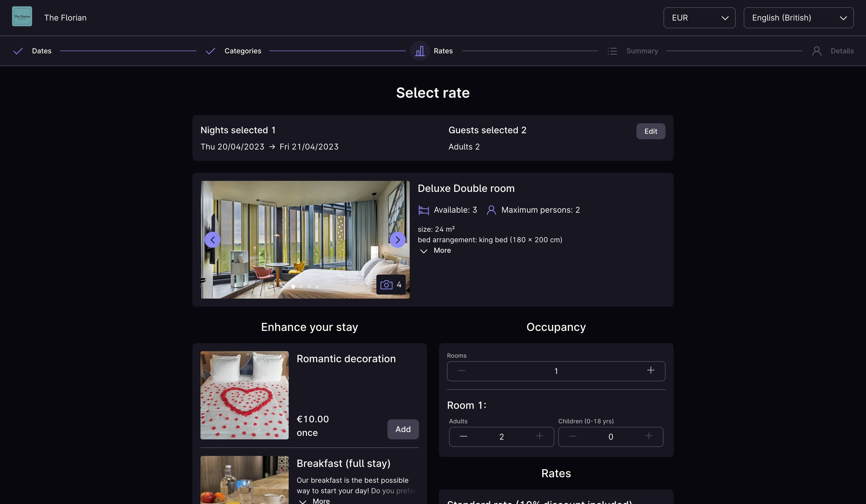Click the Details person step icon
866x504 pixels.
pyautogui.click(x=817, y=51)
